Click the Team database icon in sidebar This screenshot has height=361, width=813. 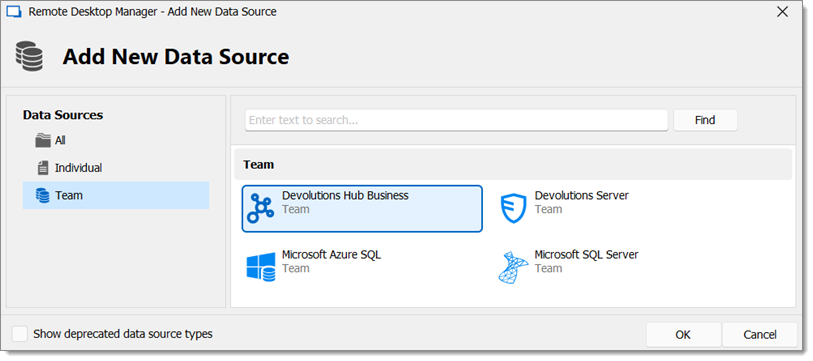click(43, 196)
